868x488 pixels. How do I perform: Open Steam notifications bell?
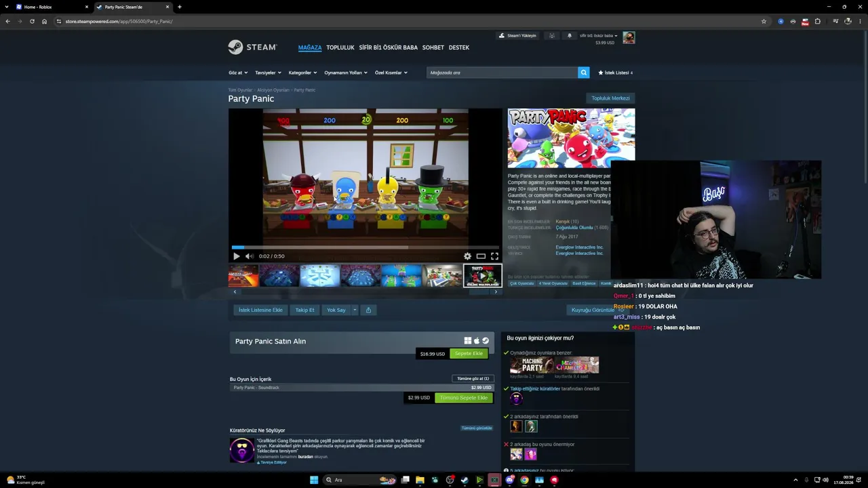pyautogui.click(x=569, y=35)
